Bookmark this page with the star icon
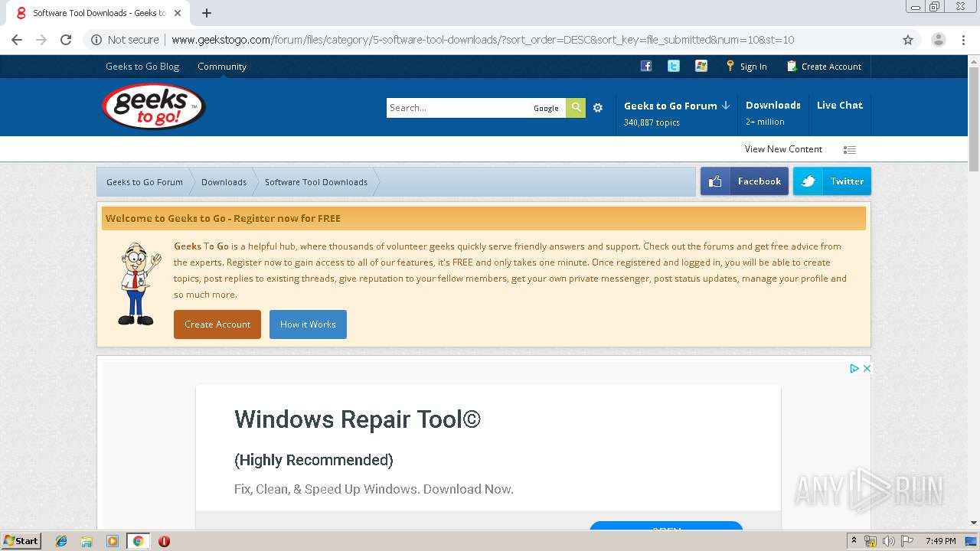The width and height of the screenshot is (980, 551). coord(908,40)
